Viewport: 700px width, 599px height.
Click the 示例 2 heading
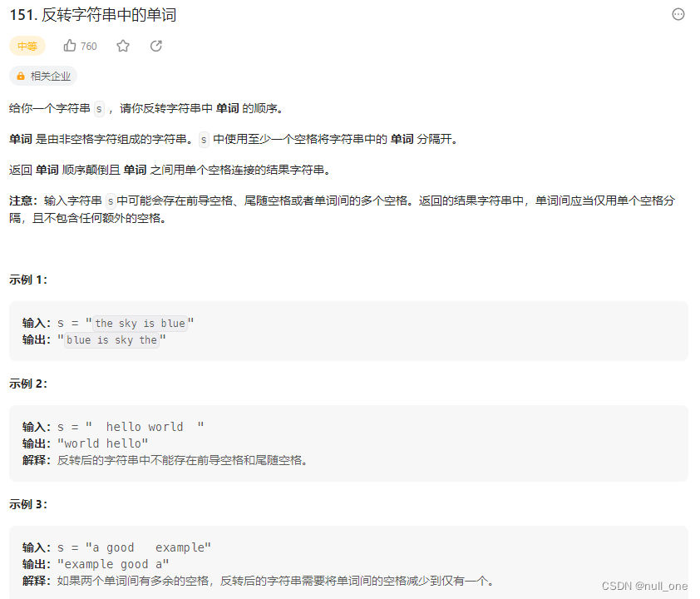click(28, 384)
